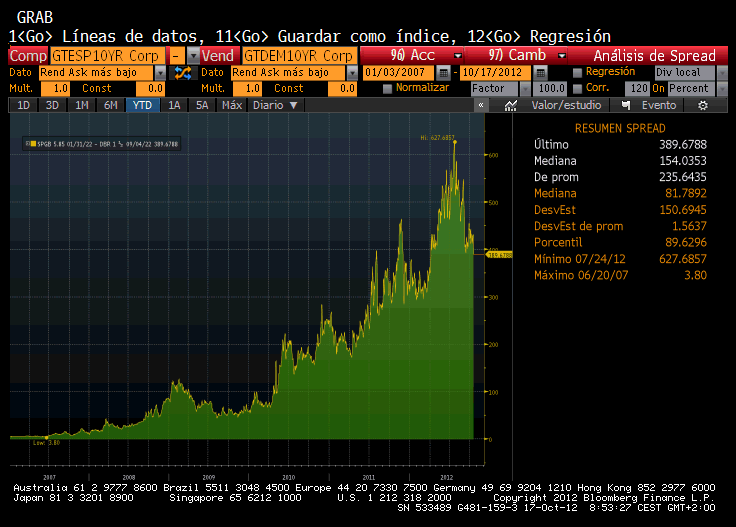Screen dimensions: 736x527
Task: Click the Último value 389.6788
Action: pos(682,145)
